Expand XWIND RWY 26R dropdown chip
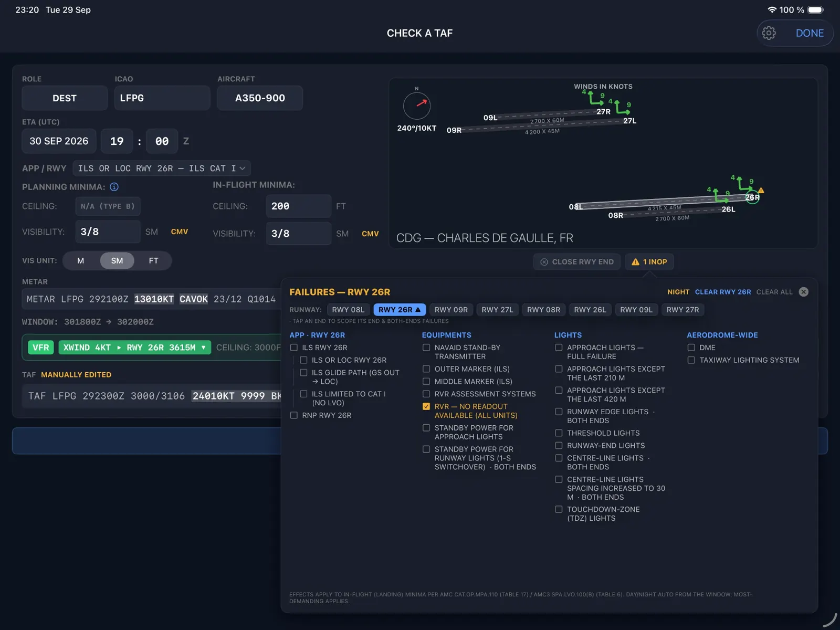 (x=135, y=348)
